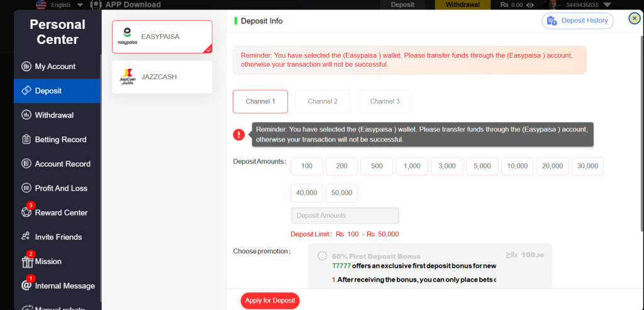
Task: Open Reward Center menu item
Action: pyautogui.click(x=57, y=213)
